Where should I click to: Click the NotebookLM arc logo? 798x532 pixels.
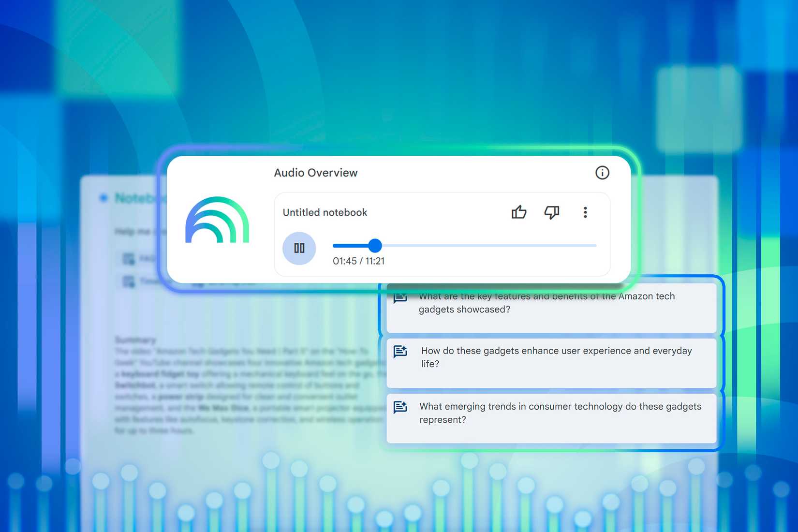click(217, 220)
